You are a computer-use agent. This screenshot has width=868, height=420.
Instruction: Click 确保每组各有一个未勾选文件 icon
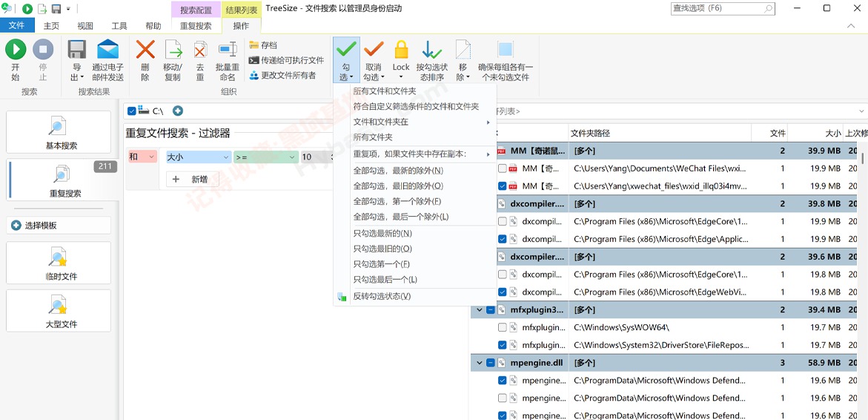click(505, 49)
